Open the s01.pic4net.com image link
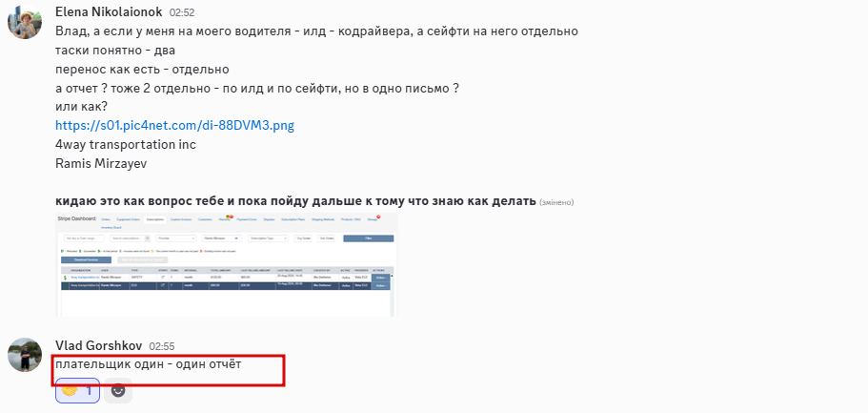This screenshot has height=413, width=868. 174,125
